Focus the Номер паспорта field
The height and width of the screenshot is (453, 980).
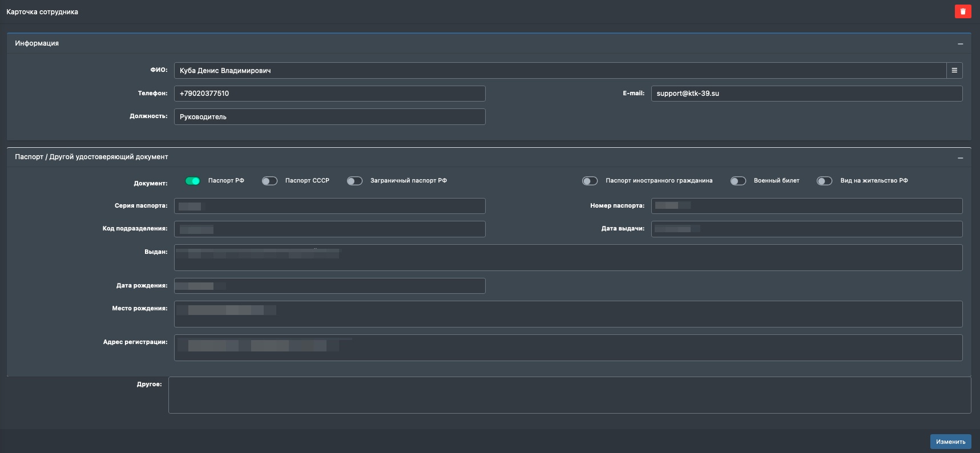click(806, 206)
